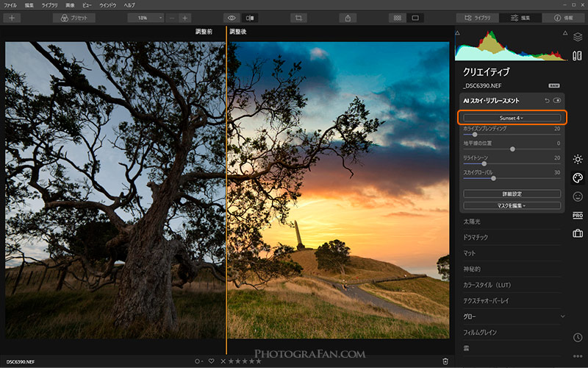Screen dimensions: 588x368
Task: Switch to the 情報 info tab
Action: [563, 18]
